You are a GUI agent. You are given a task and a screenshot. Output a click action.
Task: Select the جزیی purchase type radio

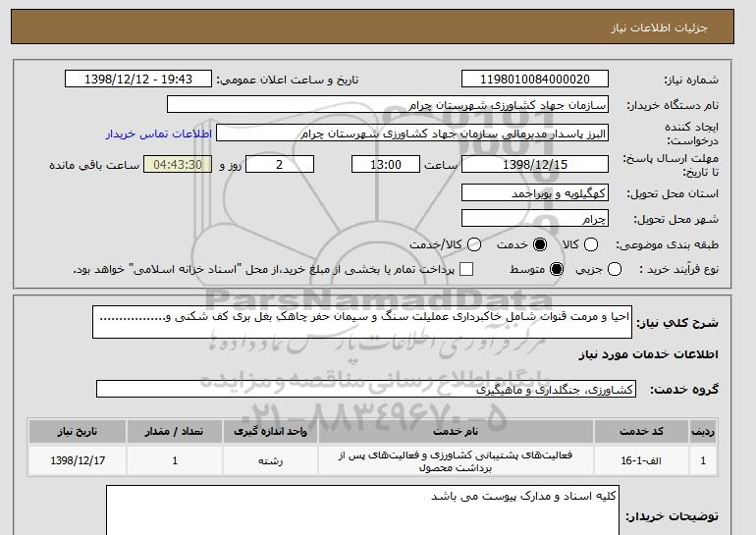[615, 269]
